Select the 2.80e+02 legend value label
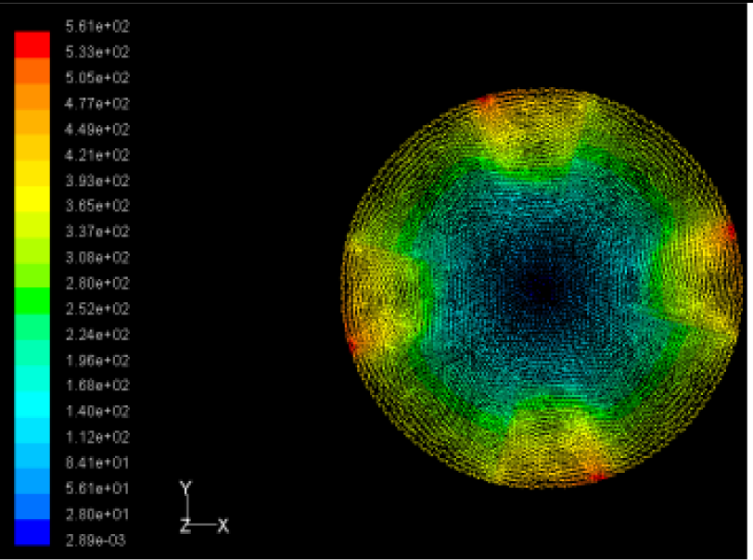This screenshot has height=560, width=753. coord(96,283)
